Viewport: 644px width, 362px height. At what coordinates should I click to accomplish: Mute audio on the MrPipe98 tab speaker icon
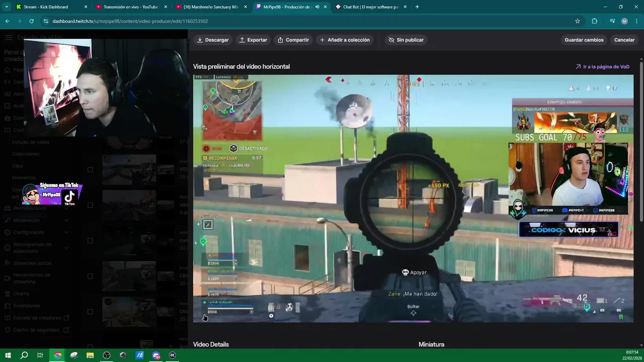pos(317,7)
